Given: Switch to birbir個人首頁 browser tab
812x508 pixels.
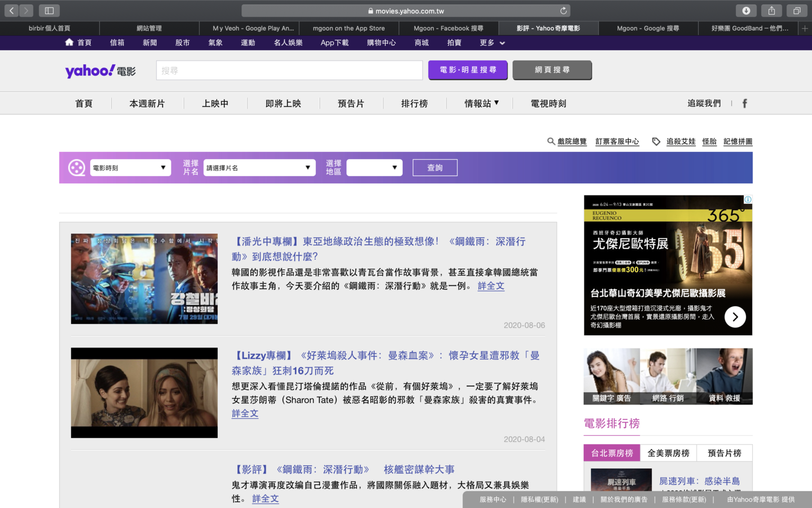Looking at the screenshot, I should (50, 28).
